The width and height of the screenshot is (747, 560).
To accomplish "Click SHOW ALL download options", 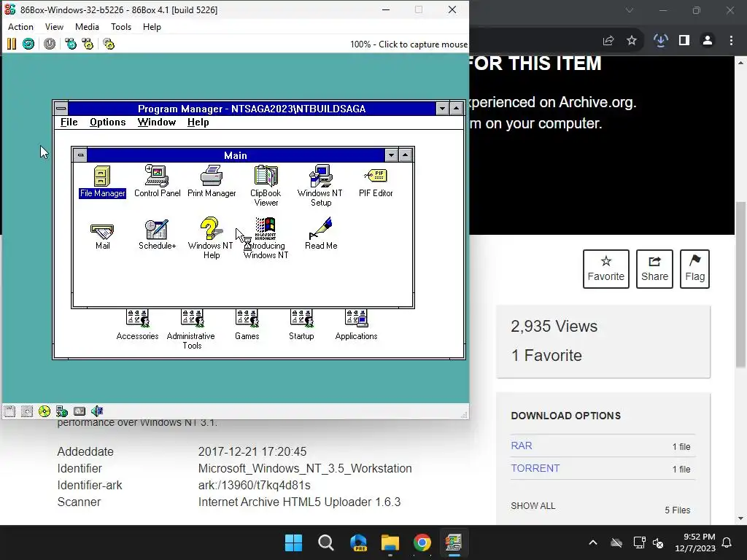I will (533, 506).
